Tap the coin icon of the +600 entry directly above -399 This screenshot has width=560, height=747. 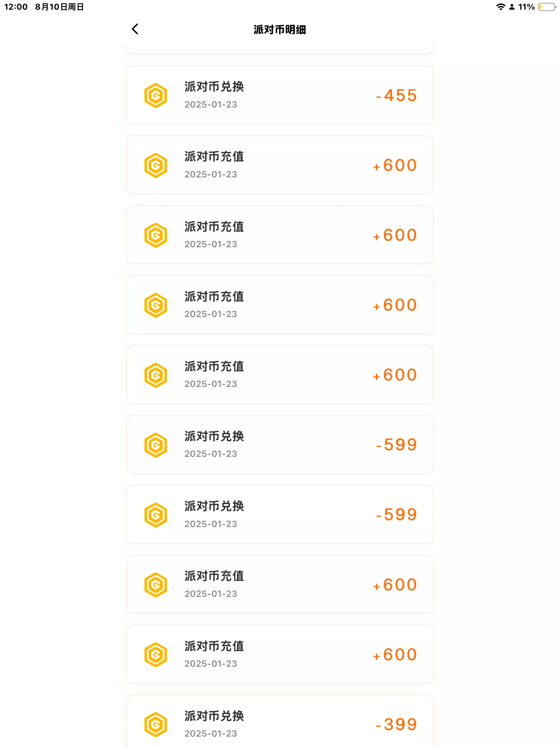(x=156, y=655)
